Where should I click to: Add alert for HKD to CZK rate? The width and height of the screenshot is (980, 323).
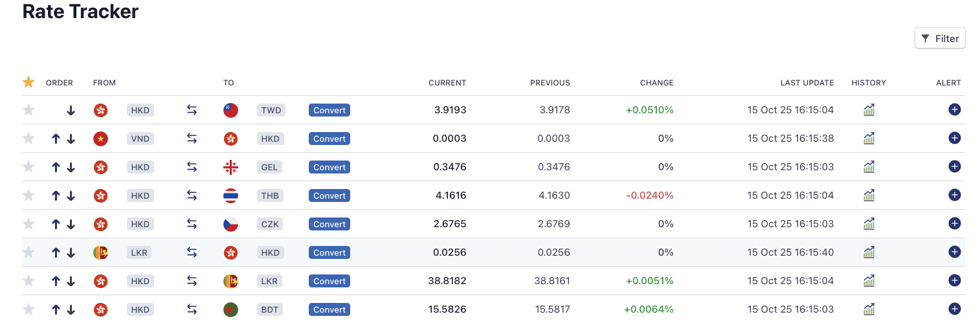pos(954,223)
